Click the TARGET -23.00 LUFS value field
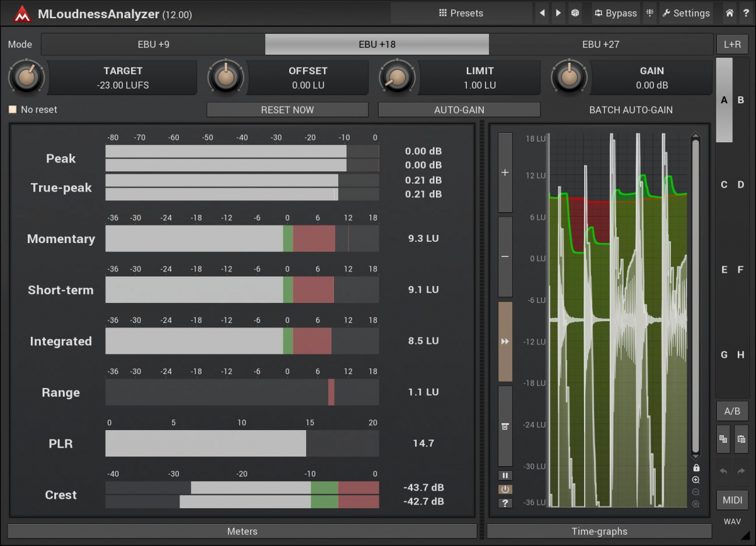Screen dimensions: 756x546 [x=123, y=77]
